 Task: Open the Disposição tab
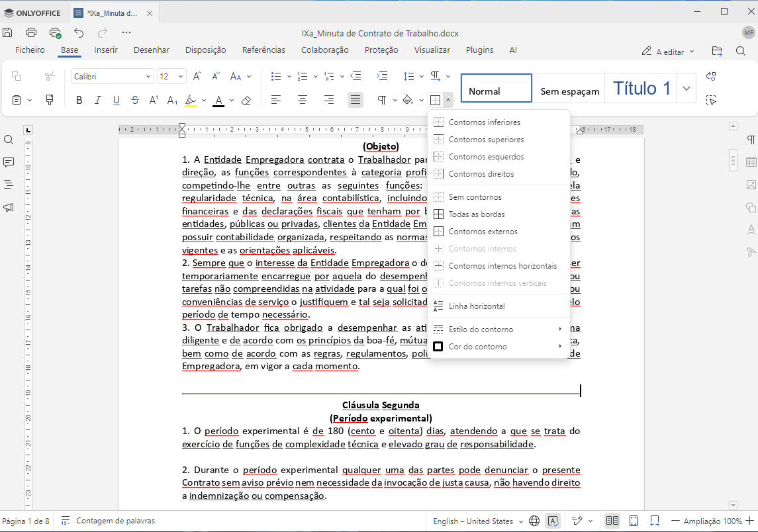tap(205, 50)
